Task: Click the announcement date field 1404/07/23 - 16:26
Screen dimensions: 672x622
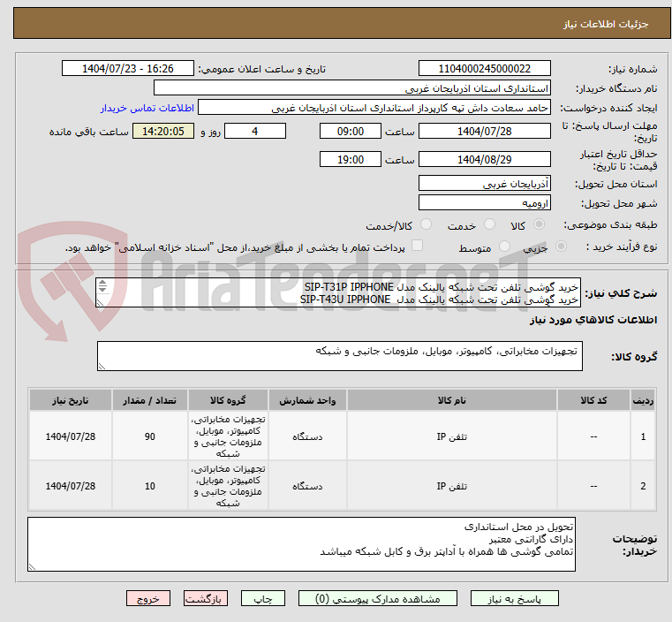Action: (128, 69)
